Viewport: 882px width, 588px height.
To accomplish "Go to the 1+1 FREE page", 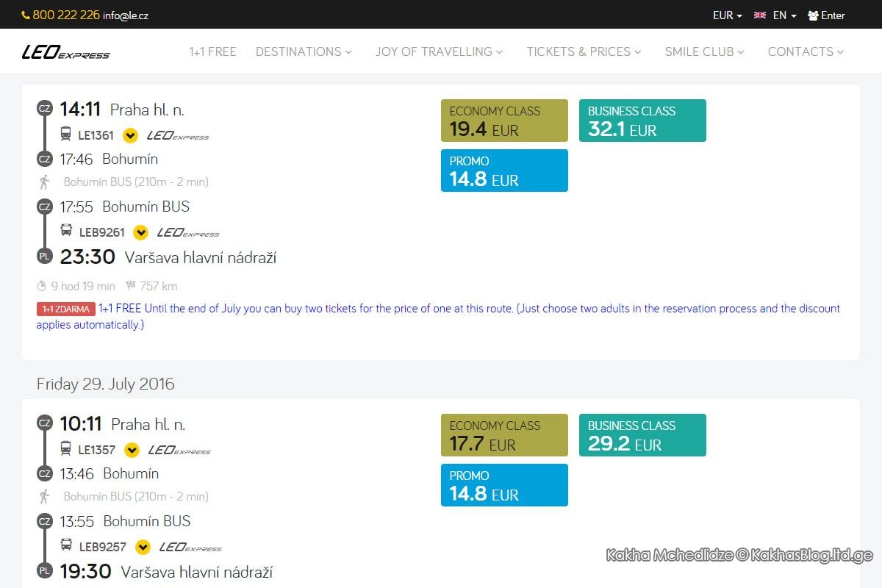I will [x=212, y=51].
